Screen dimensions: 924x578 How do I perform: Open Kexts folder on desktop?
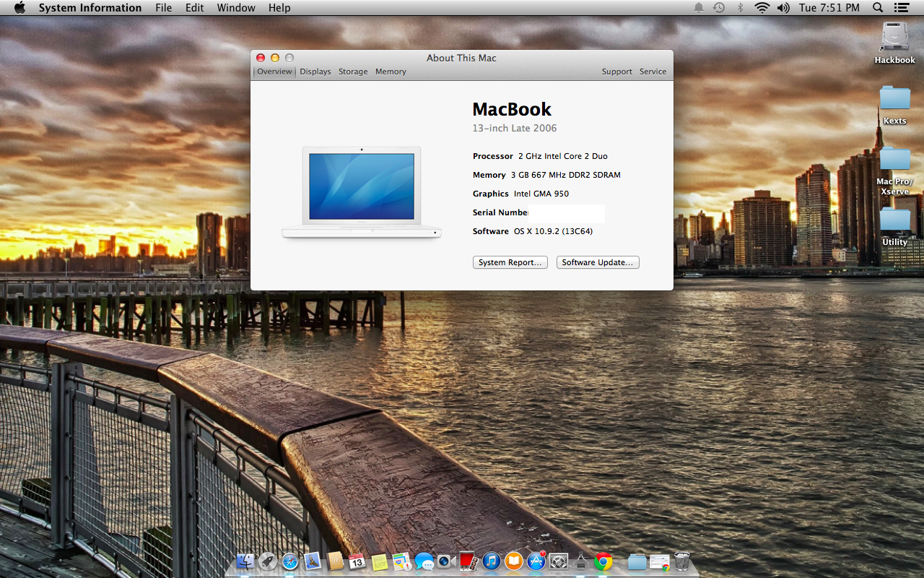(894, 105)
